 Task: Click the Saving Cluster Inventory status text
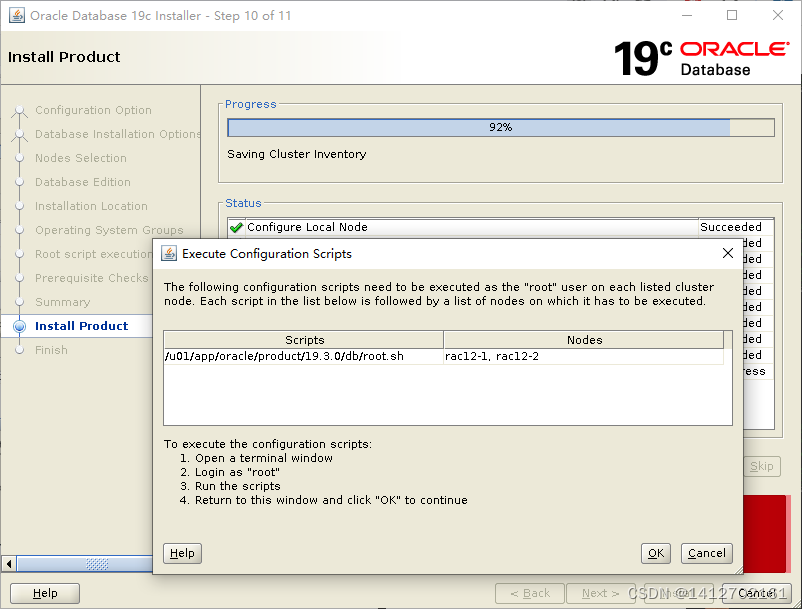297,154
